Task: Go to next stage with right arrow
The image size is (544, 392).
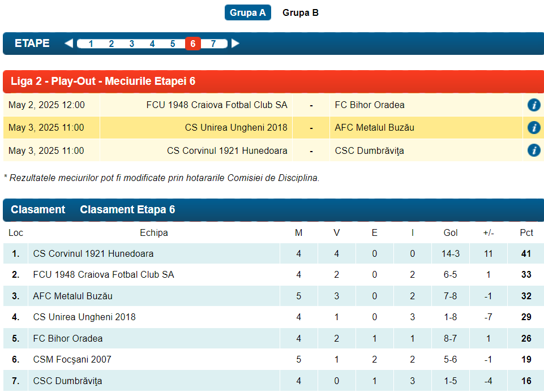Action: coord(235,44)
